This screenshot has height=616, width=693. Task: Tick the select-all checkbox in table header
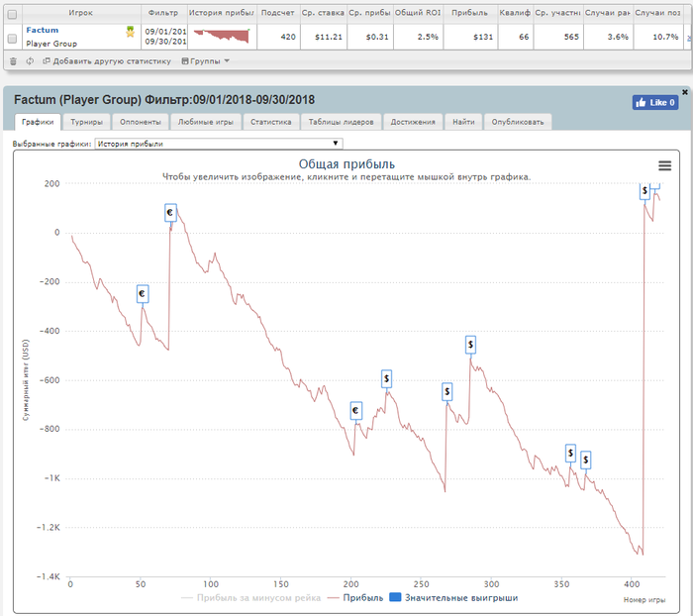tap(12, 14)
